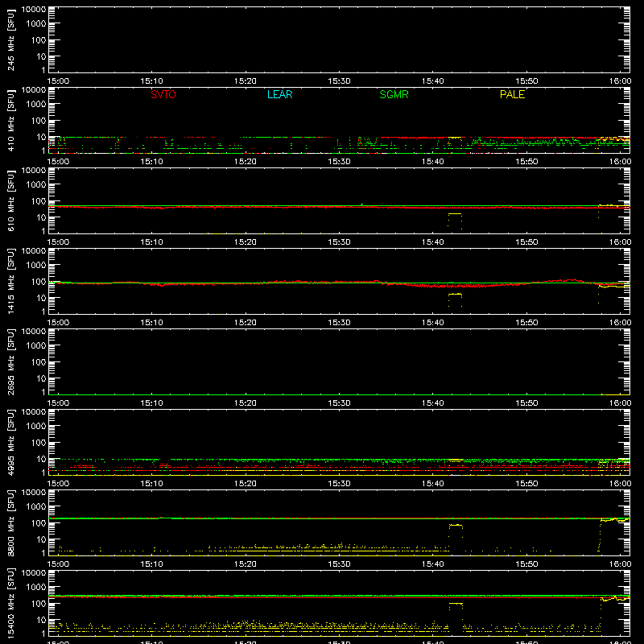Click the 15:50 tick under the 610 MHz panel
The image size is (644, 644).
[526, 242]
